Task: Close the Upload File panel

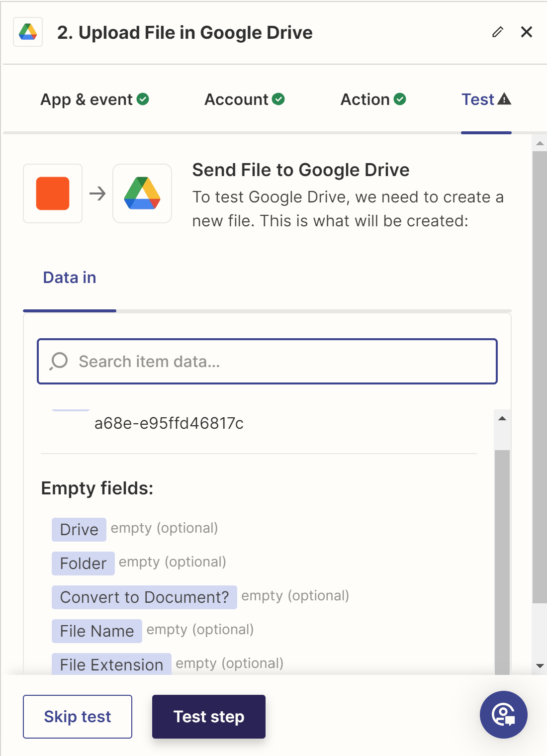Action: pyautogui.click(x=527, y=32)
